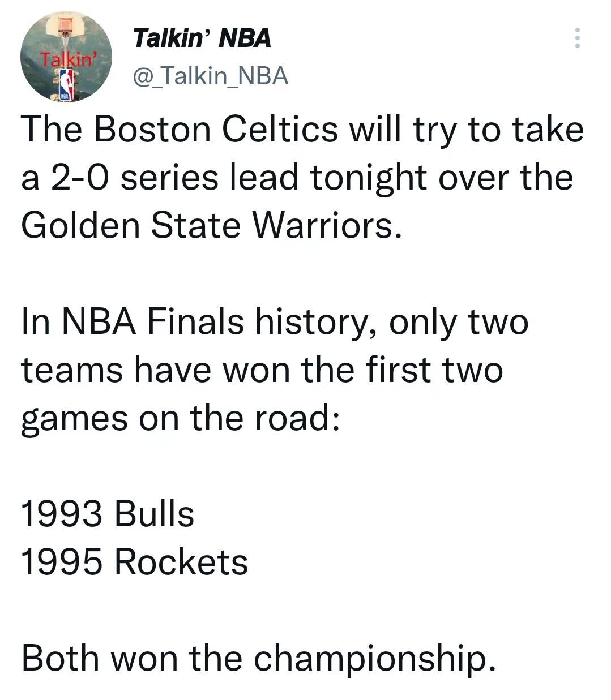This screenshot has height=700, width=611.
Task: Open the Talkin' NBA display name
Action: click(x=202, y=38)
